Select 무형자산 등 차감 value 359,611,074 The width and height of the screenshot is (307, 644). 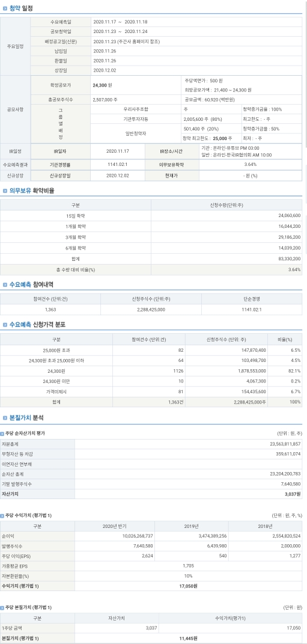tap(286, 454)
